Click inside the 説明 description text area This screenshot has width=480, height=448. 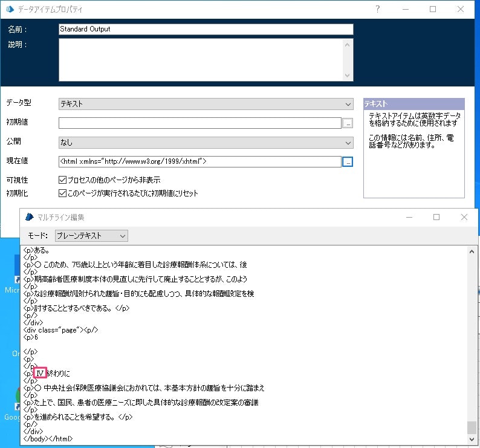pyautogui.click(x=201, y=60)
